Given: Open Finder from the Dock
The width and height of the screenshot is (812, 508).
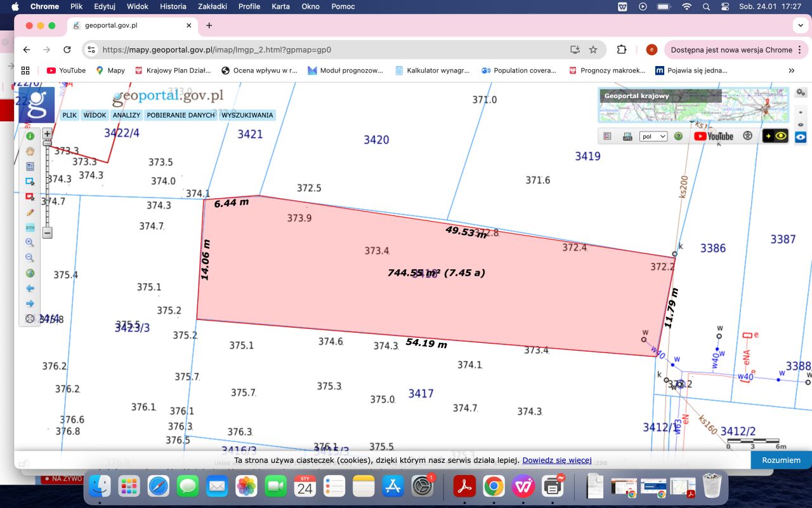Looking at the screenshot, I should point(100,486).
